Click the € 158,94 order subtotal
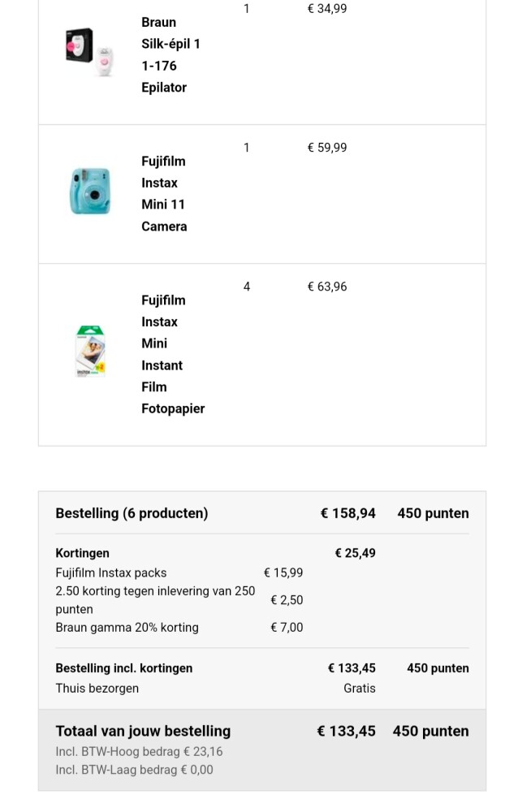Screen dimensions: 518x812 click(348, 513)
